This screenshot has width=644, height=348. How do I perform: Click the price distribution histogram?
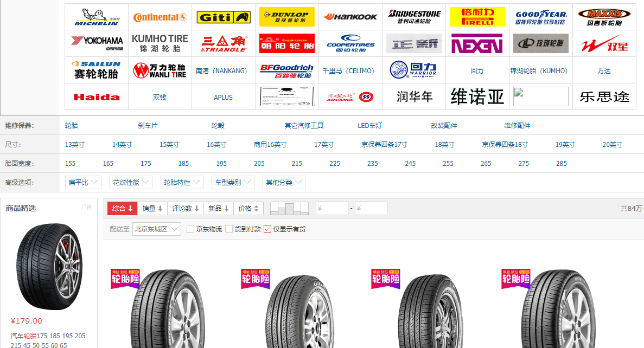click(x=289, y=209)
